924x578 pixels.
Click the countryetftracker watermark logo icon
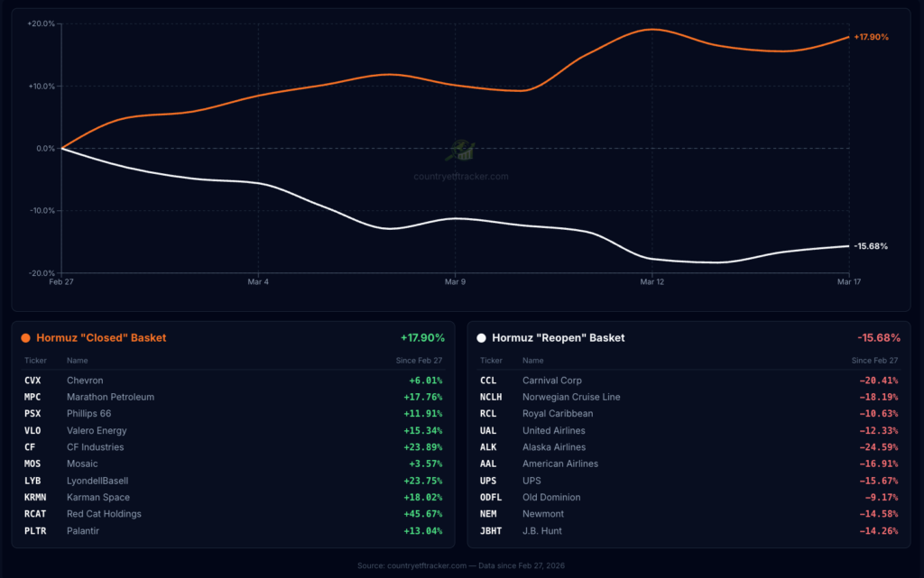462,151
